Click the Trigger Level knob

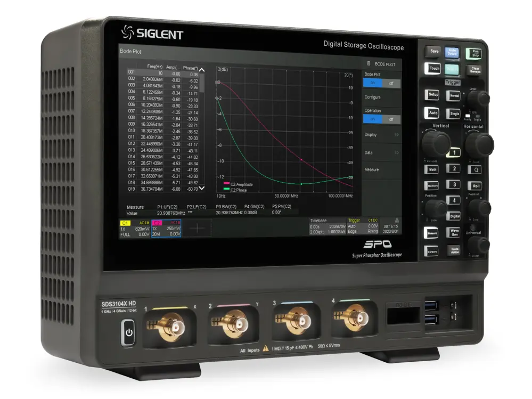[478, 98]
